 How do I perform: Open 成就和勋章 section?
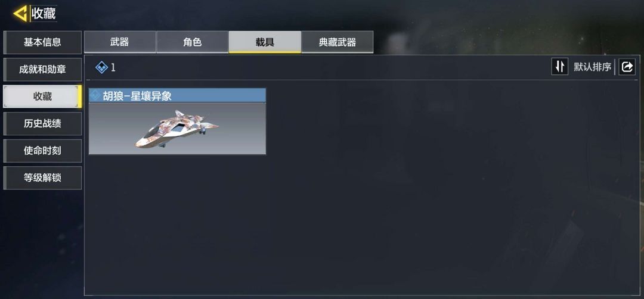pos(42,69)
